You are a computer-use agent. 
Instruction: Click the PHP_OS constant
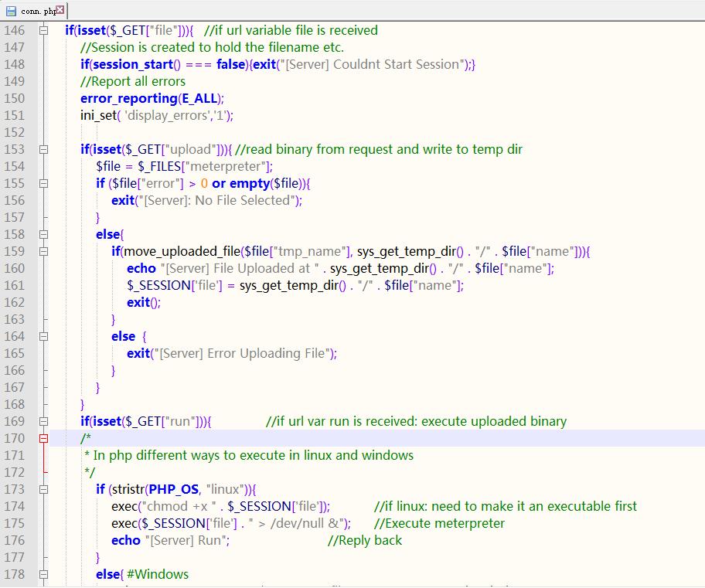(x=174, y=490)
